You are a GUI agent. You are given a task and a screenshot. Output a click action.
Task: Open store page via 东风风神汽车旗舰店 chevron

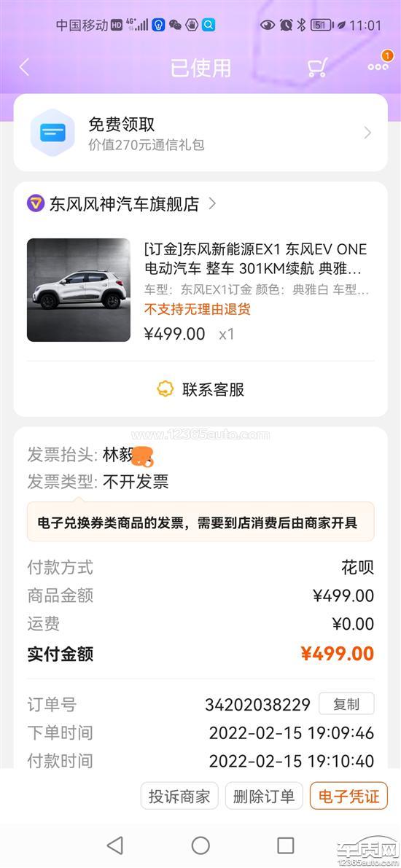(x=212, y=204)
